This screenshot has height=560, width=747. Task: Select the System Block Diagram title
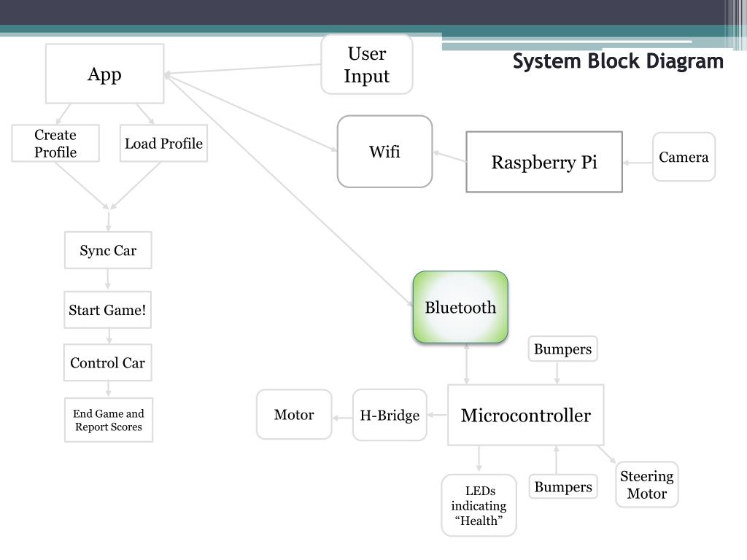coord(618,61)
